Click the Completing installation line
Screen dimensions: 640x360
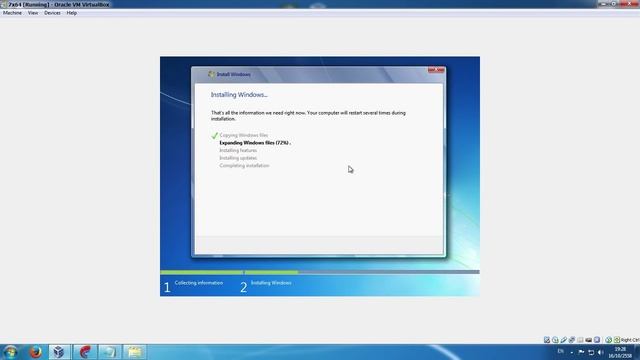point(244,165)
